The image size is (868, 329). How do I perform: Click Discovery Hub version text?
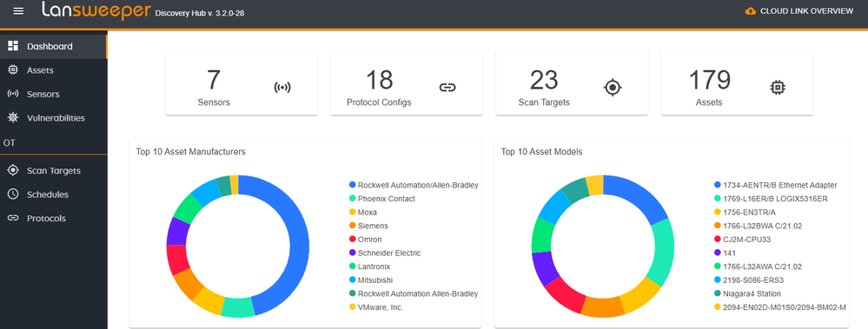(x=200, y=13)
